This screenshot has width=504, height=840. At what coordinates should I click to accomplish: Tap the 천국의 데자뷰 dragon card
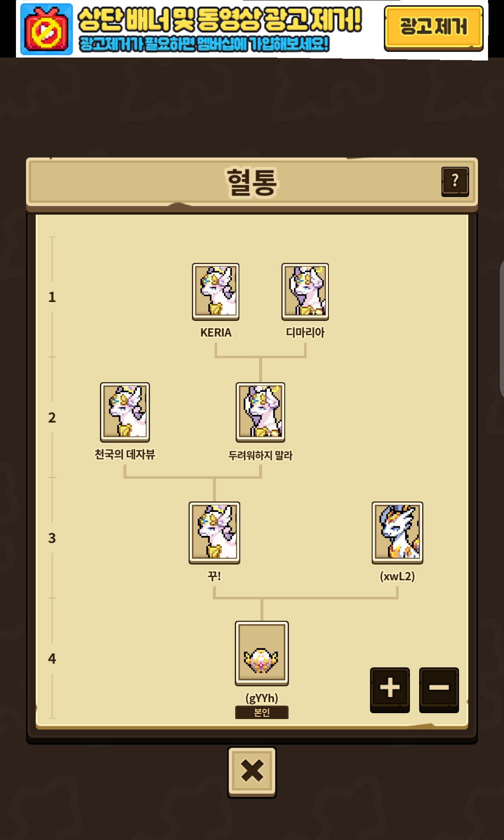pyautogui.click(x=125, y=412)
